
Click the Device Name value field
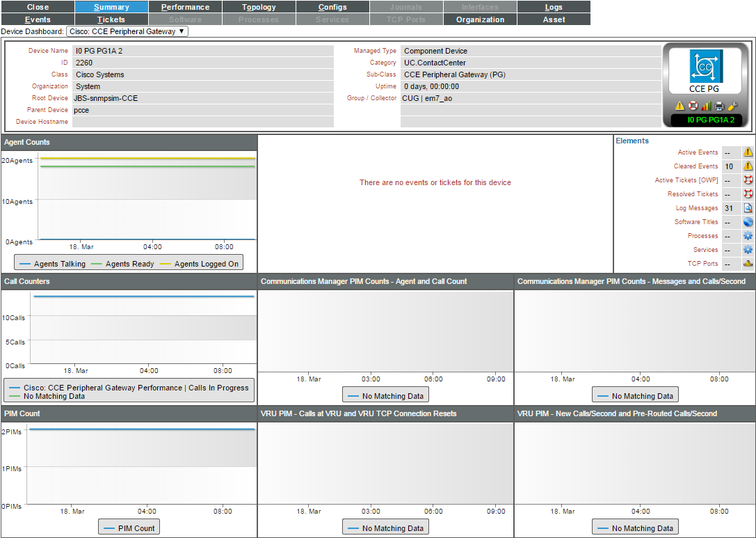(x=203, y=51)
